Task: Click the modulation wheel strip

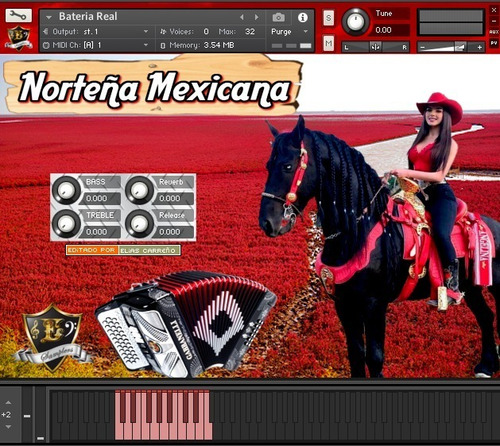Action: click(40, 414)
